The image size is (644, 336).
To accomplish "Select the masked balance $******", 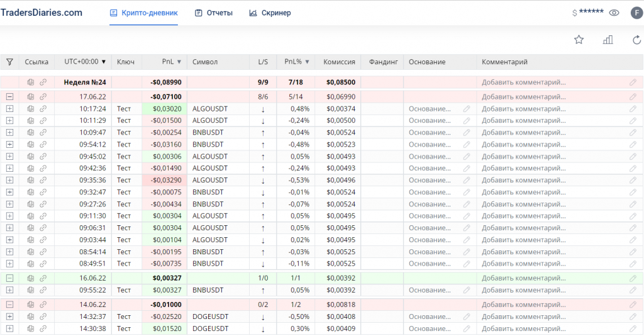I will (588, 13).
